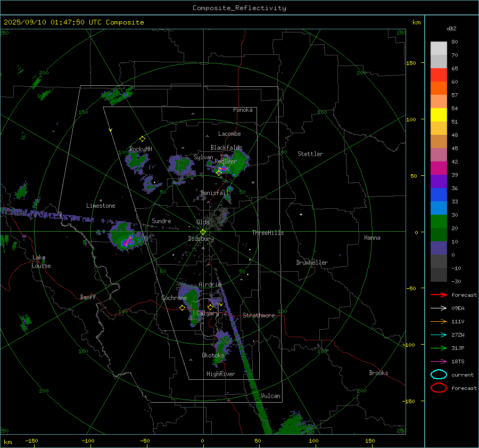
Task: Select the magenta 39-42 dBZ swatch
Action: (439, 168)
